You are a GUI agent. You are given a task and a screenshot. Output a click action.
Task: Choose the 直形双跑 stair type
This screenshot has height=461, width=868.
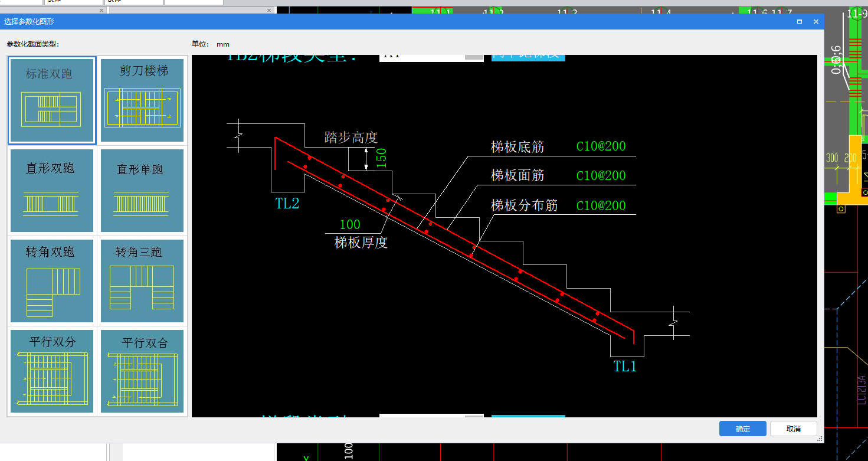point(52,190)
